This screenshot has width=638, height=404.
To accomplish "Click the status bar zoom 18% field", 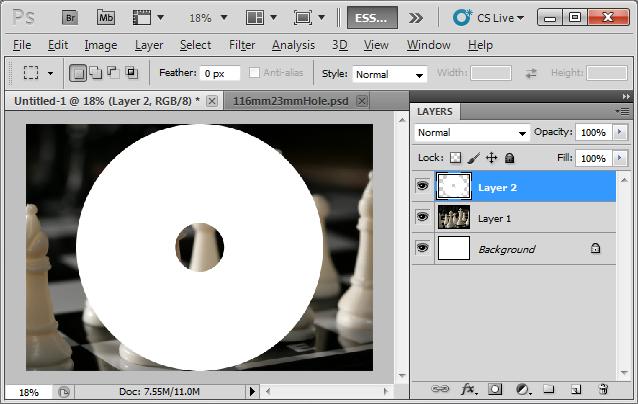I will point(28,392).
